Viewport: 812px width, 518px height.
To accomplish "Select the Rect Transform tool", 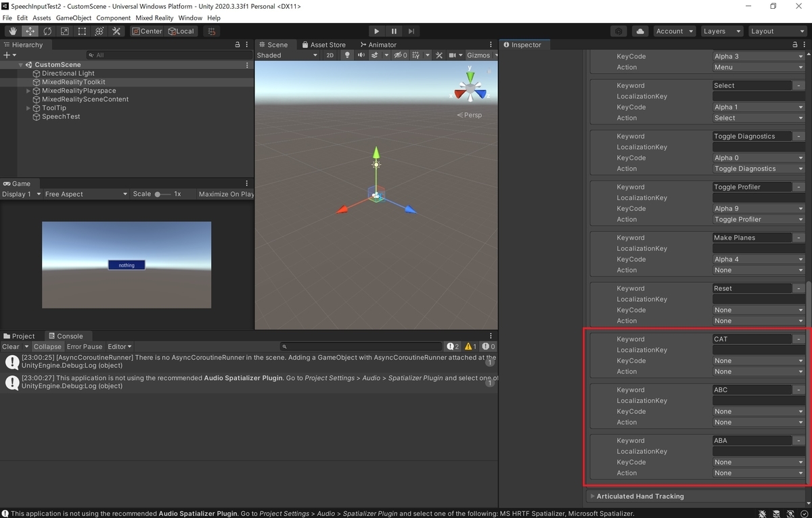I will 82,31.
